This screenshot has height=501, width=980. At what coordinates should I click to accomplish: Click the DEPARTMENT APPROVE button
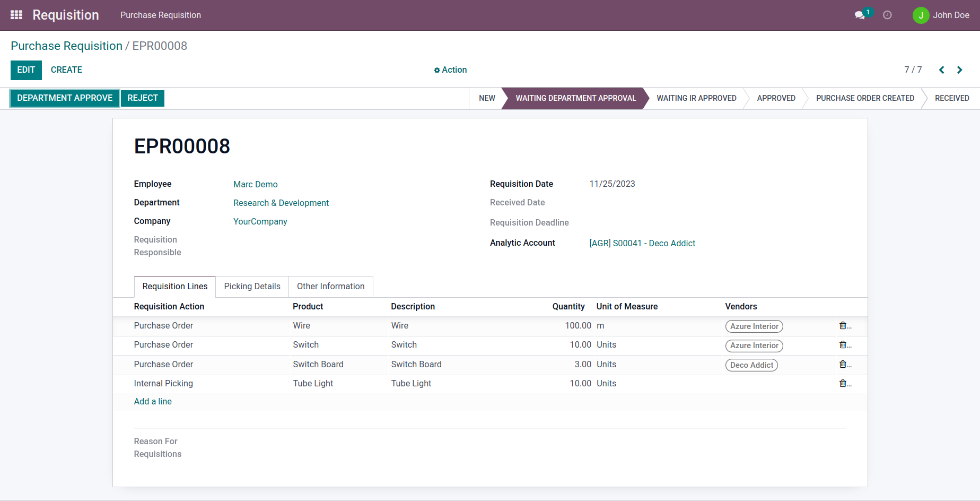point(65,98)
